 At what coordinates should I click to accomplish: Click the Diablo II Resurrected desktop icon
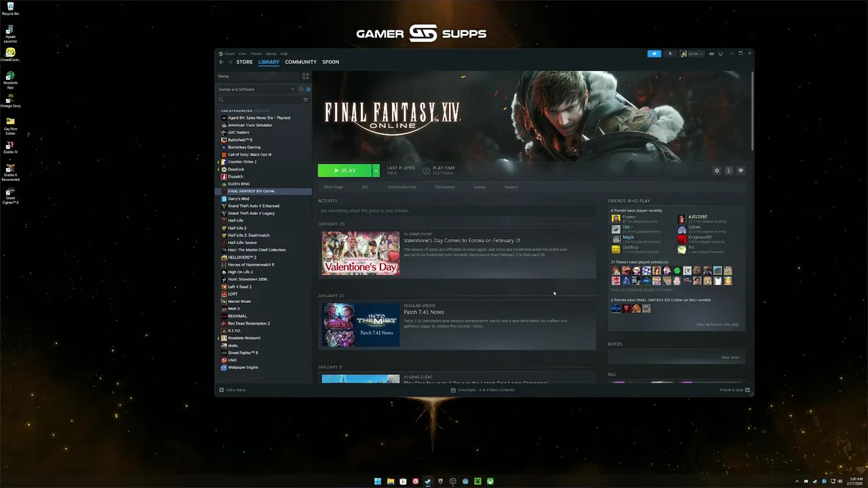[x=10, y=172]
